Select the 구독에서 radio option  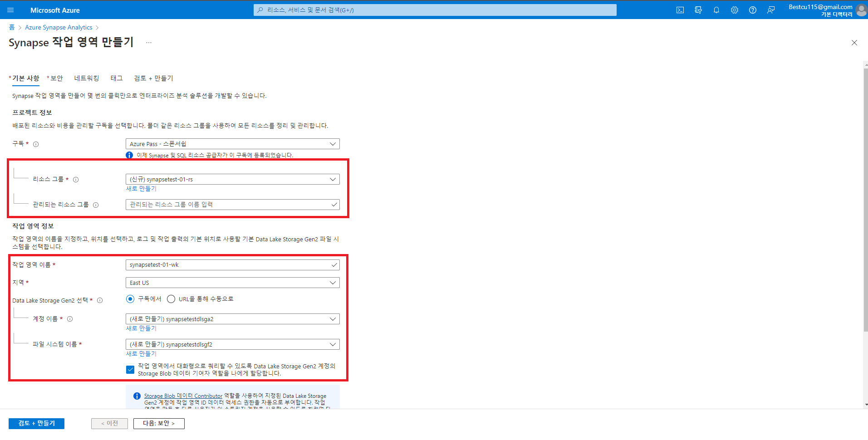[130, 299]
